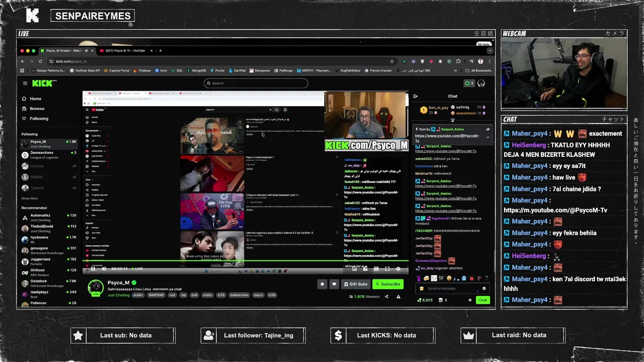Open the Kick user profile avatar

coord(481,83)
